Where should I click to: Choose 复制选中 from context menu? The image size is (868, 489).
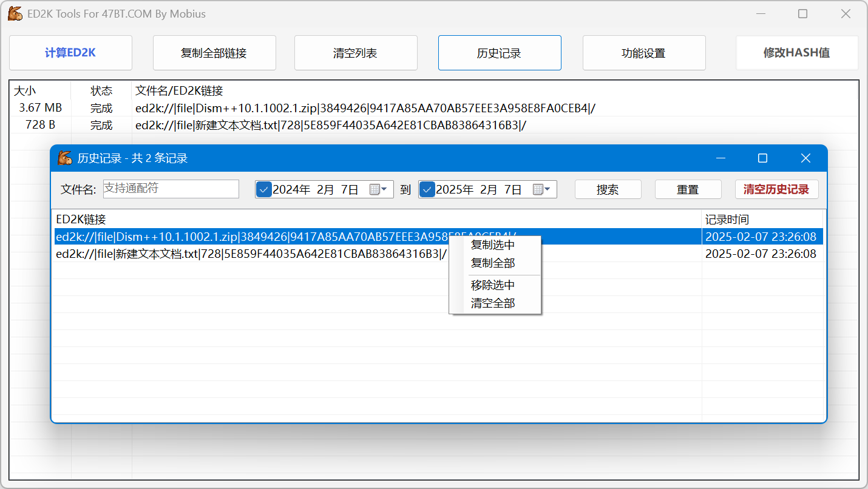point(493,245)
